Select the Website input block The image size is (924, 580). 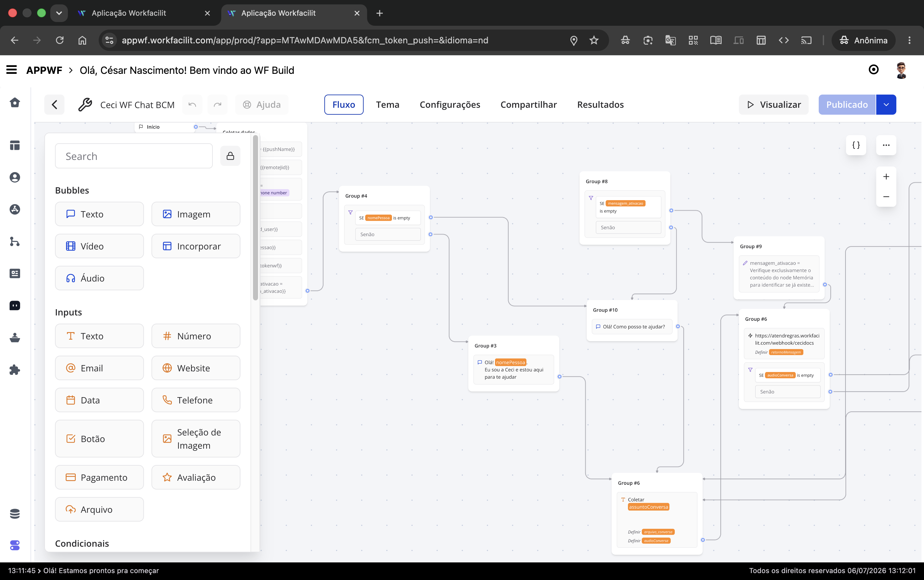[x=196, y=368]
